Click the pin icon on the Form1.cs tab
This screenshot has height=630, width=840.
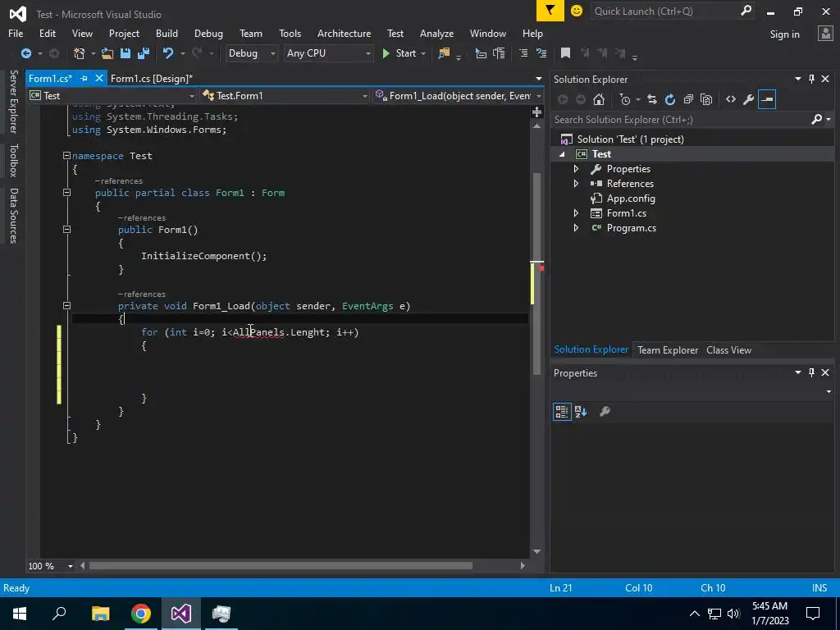point(84,78)
